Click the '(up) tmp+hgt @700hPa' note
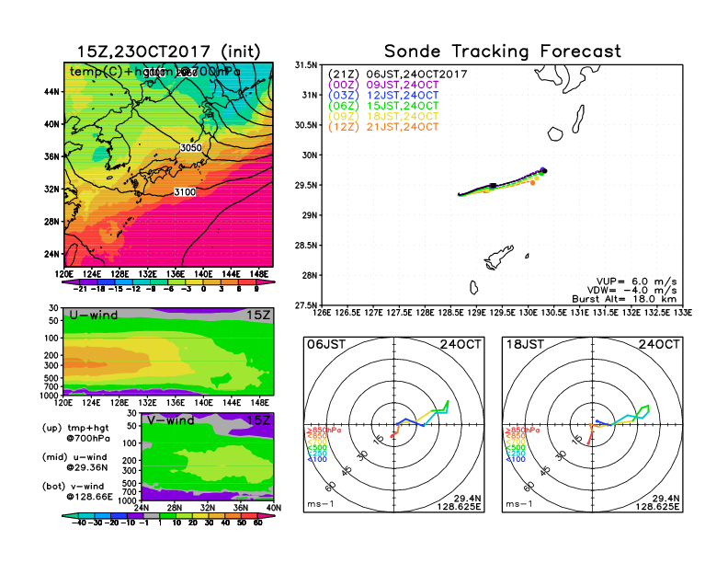Viewport: 728px width, 563px height. coord(75,433)
